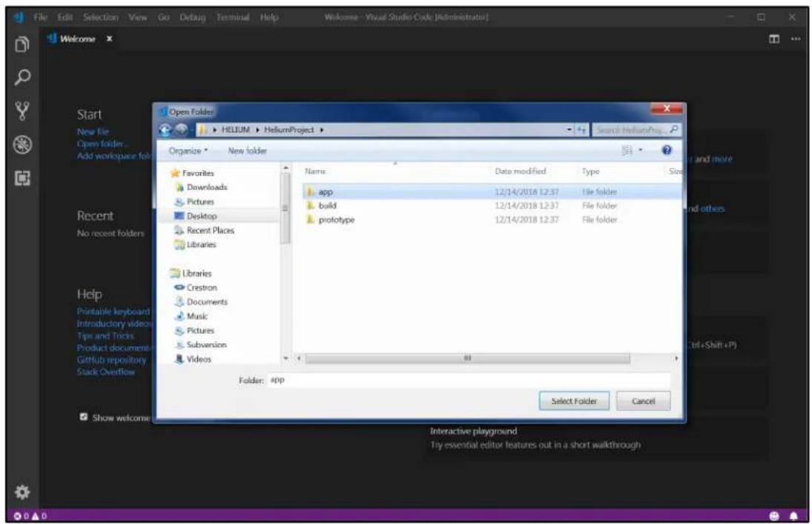The image size is (812, 524).
Task: Open Source Control view in activity bar
Action: [x=22, y=111]
